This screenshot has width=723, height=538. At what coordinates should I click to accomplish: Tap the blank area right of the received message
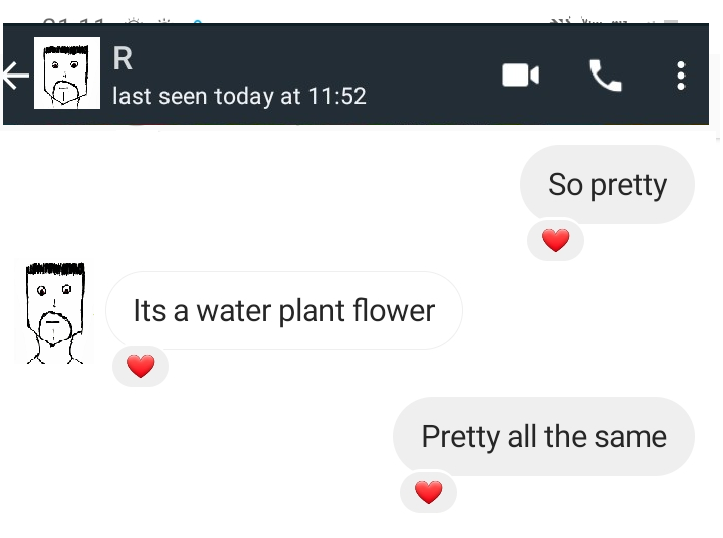click(590, 311)
